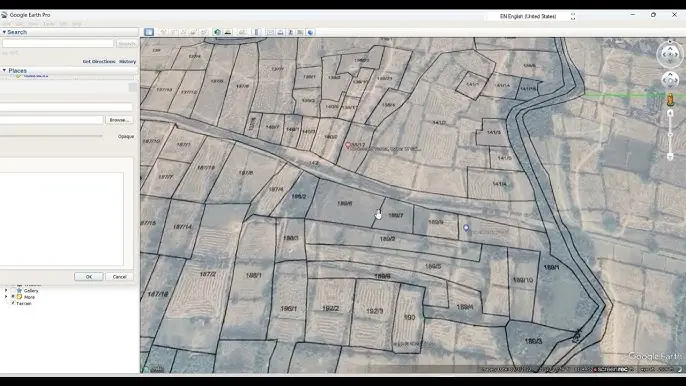Cancel the overlay dialog
Viewport: 686px width, 386px height.
tap(119, 277)
